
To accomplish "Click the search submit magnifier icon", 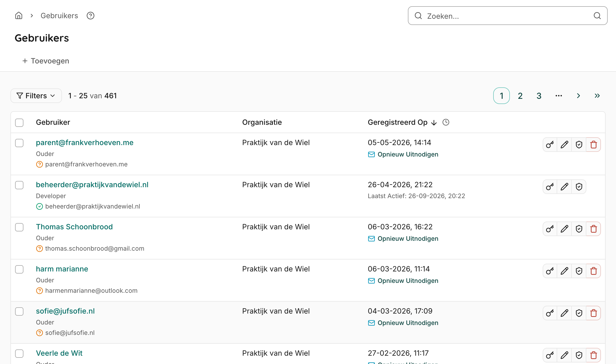I will 597,16.
